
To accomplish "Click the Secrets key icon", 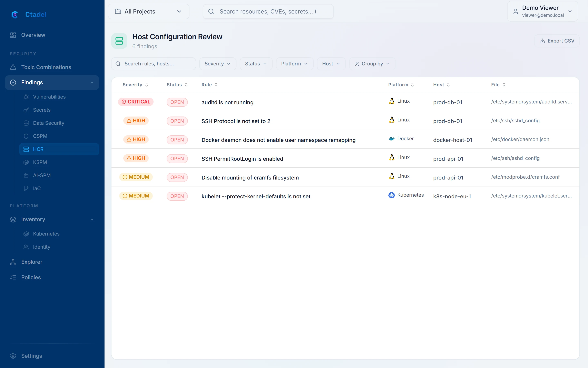I will click(x=26, y=110).
